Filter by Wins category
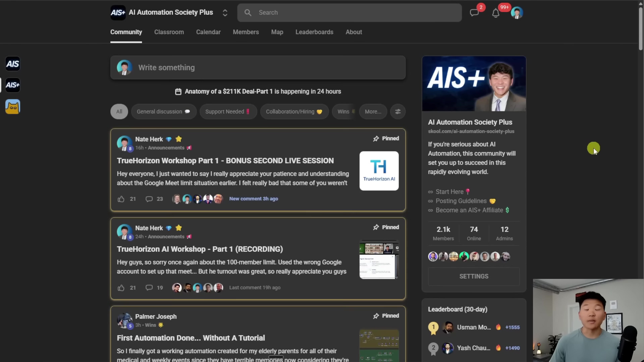This screenshot has width=644, height=362. point(344,112)
